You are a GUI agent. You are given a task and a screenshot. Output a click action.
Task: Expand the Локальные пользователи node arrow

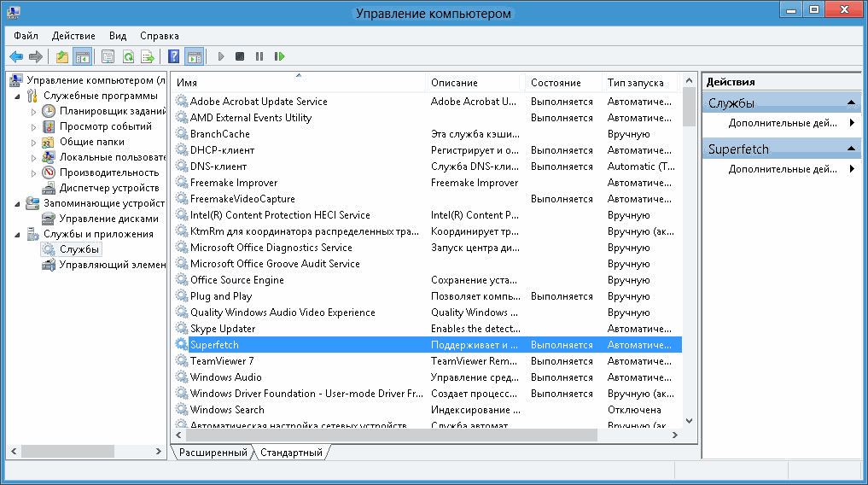tap(33, 158)
